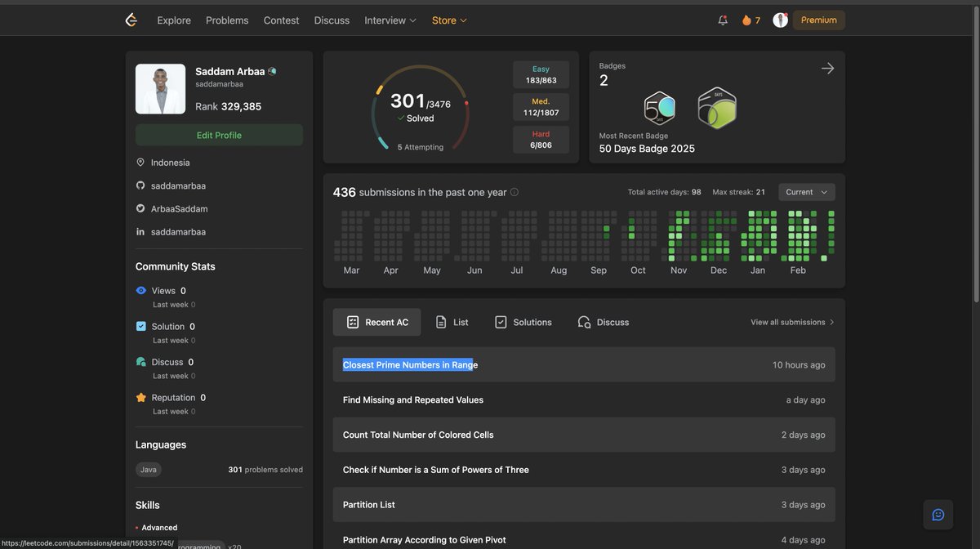Open Find Missing and Repeated Values submission

pyautogui.click(x=584, y=399)
